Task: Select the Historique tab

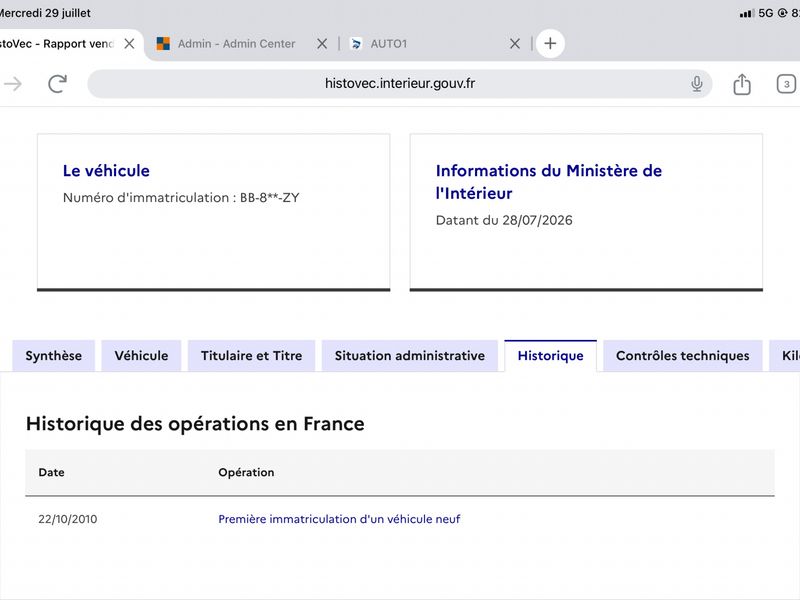Action: [x=551, y=356]
